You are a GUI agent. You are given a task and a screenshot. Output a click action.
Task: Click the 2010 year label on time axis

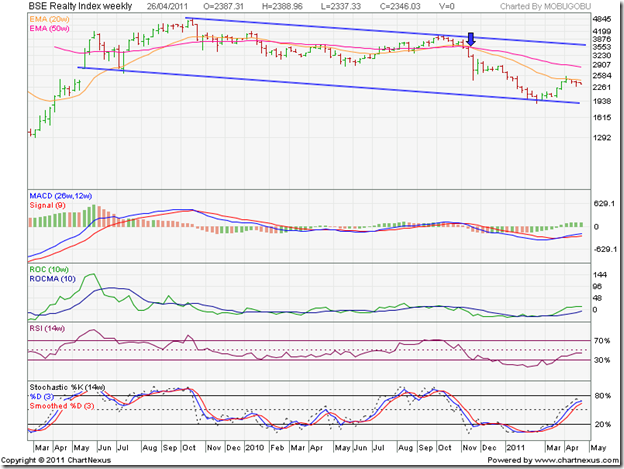255,448
